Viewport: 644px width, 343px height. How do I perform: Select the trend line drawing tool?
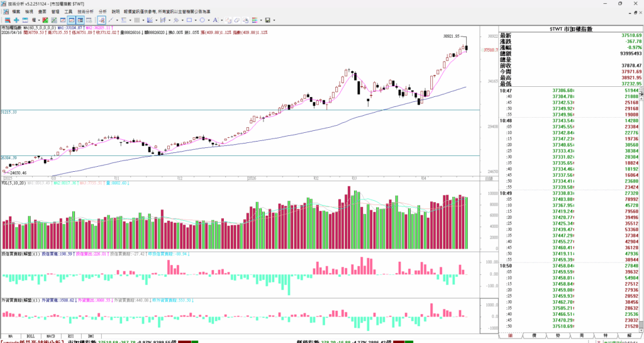110,20
